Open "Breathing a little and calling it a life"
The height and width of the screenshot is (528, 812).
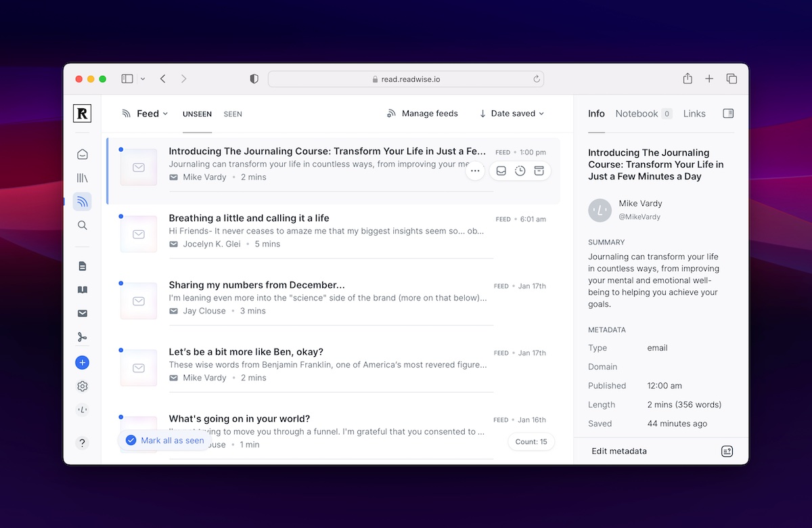[249, 218]
